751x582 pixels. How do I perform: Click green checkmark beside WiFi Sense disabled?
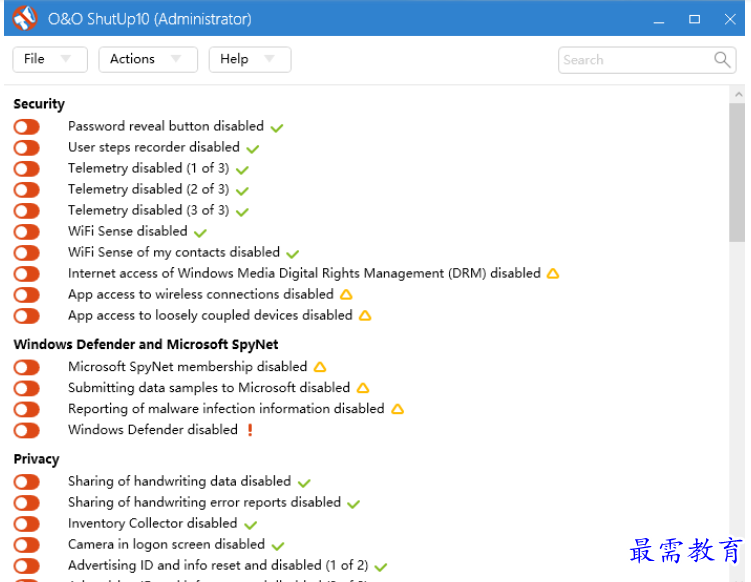[x=200, y=233]
